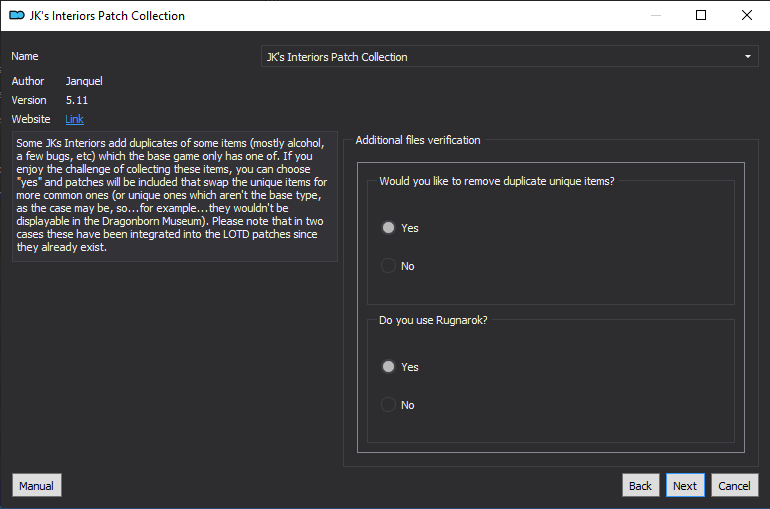Minimize the installer window
The width and height of the screenshot is (770, 509).
pyautogui.click(x=656, y=15)
